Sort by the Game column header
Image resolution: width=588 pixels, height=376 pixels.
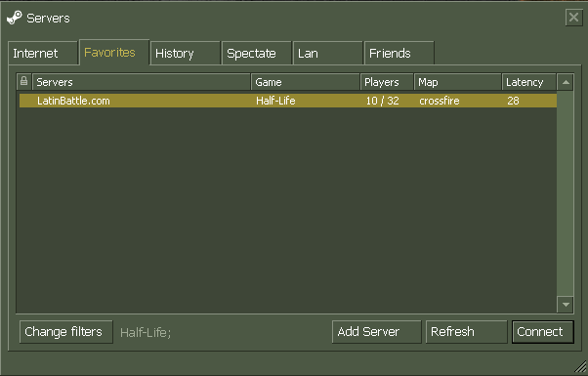coord(306,82)
